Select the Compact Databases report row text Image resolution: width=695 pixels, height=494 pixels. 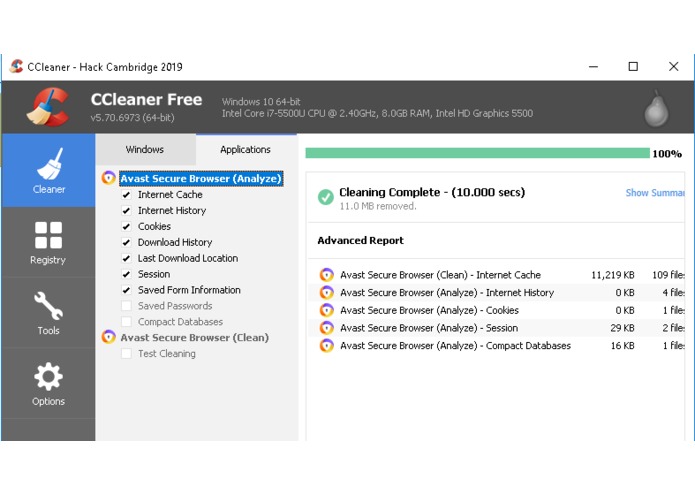tap(456, 346)
